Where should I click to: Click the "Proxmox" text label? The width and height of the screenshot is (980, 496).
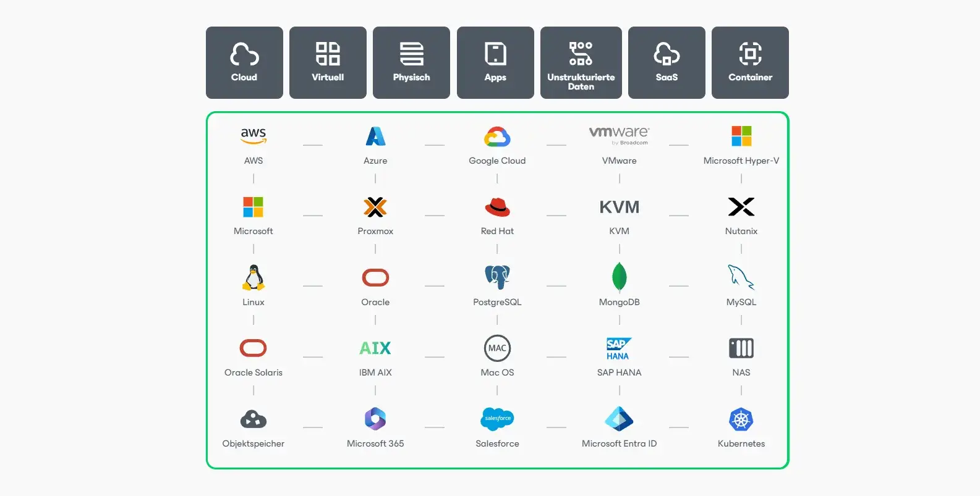point(375,231)
